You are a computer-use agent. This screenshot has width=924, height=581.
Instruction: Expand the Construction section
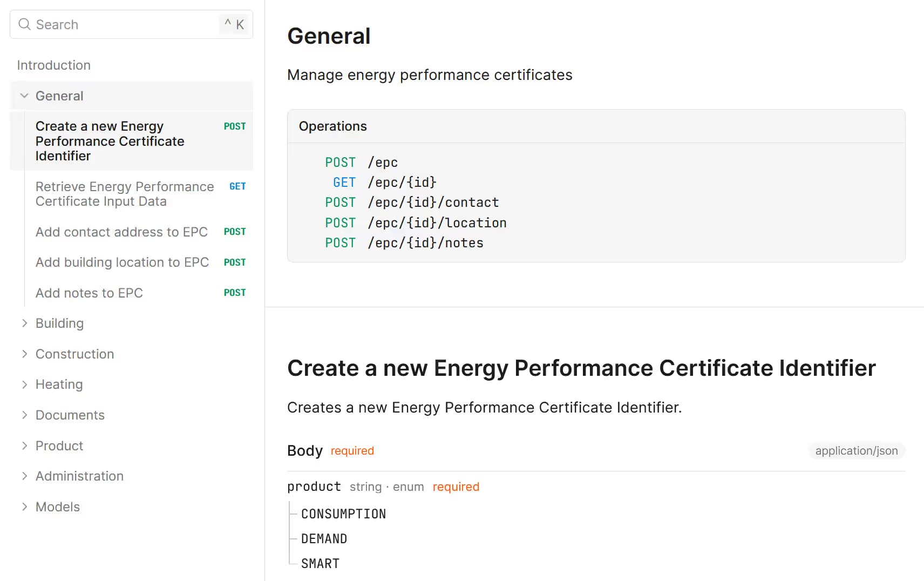[25, 354]
